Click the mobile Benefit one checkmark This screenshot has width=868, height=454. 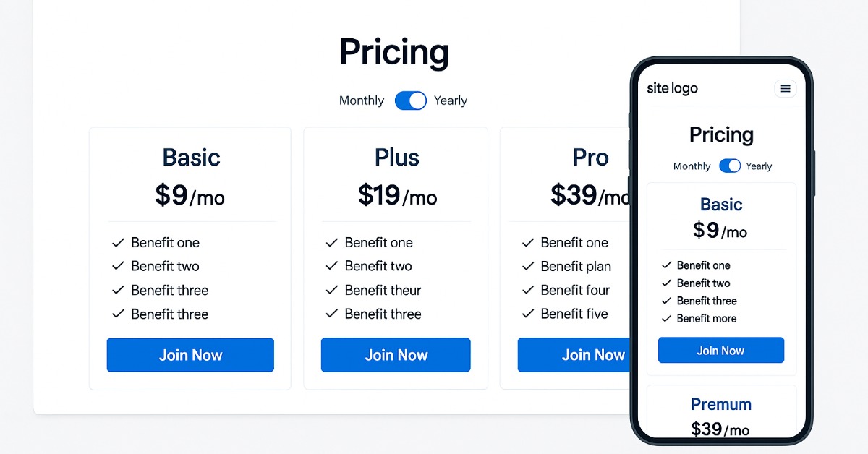[x=666, y=265]
